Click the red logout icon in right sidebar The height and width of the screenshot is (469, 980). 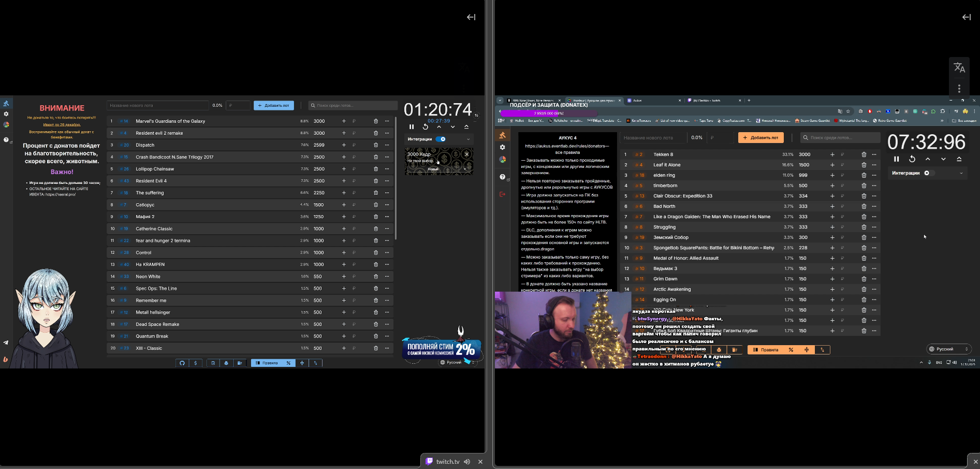click(502, 194)
